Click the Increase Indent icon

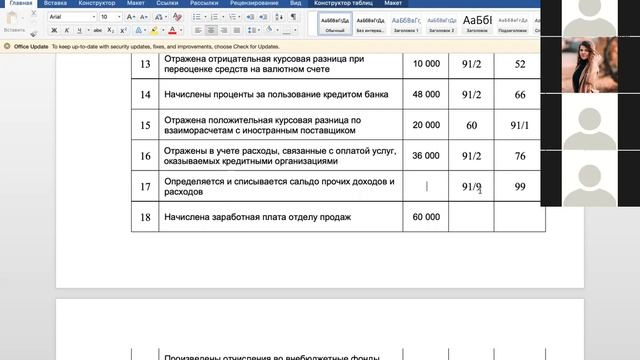(x=263, y=17)
